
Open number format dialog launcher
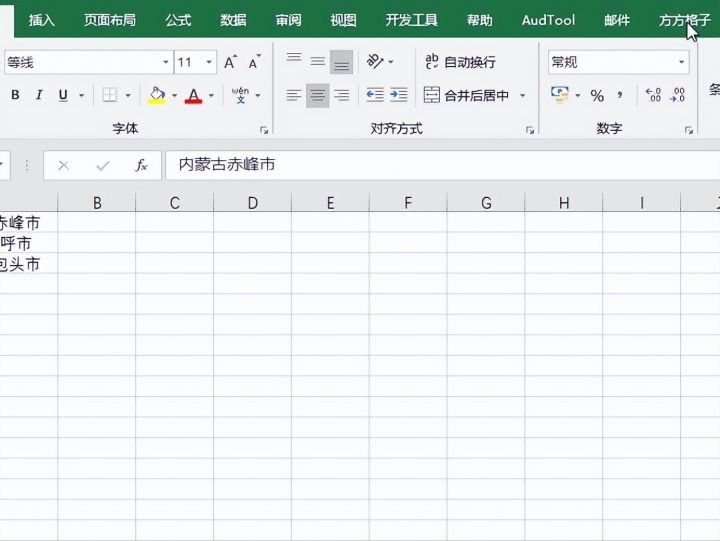point(689,130)
